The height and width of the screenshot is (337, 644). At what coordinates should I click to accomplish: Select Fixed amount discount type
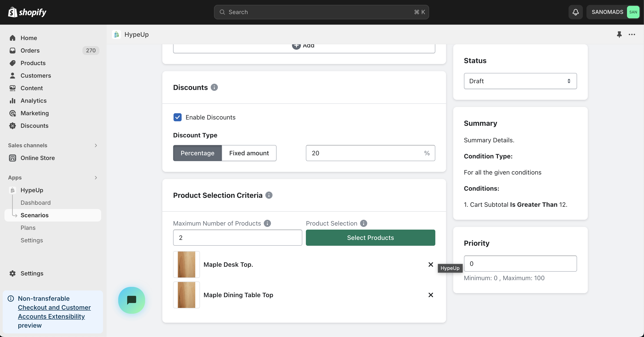point(249,153)
